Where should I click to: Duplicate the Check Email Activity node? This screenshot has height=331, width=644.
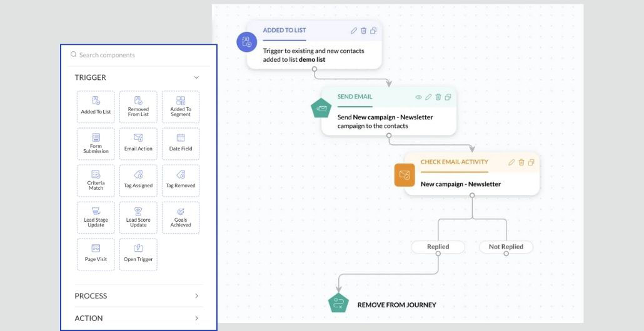point(531,162)
